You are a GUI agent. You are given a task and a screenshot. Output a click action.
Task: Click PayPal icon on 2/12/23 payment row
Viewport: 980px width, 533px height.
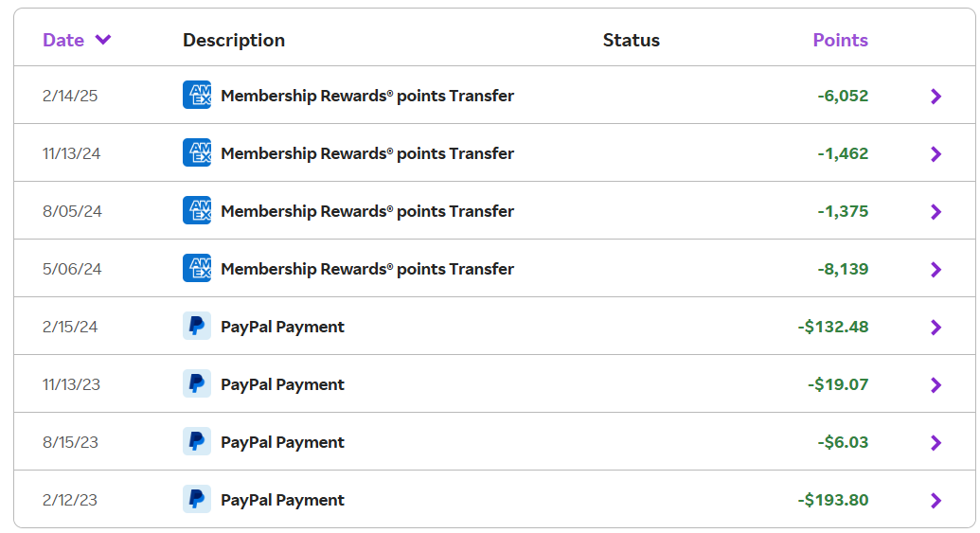(x=197, y=500)
